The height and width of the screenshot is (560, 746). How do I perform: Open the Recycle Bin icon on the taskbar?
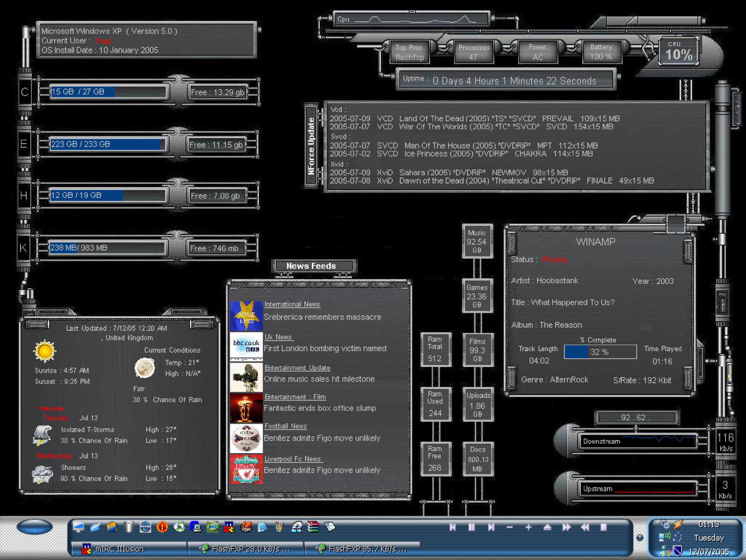[129, 527]
